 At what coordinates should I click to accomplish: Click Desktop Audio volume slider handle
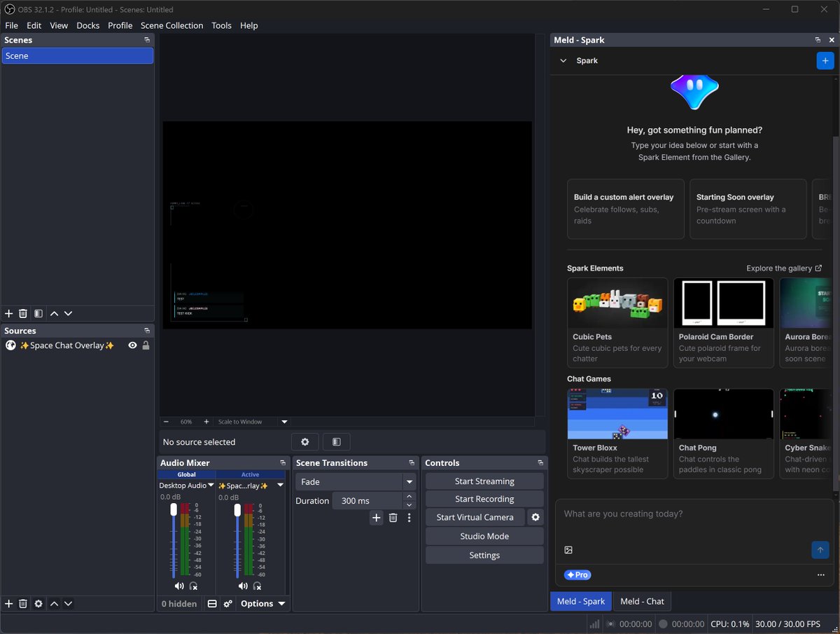pos(174,510)
